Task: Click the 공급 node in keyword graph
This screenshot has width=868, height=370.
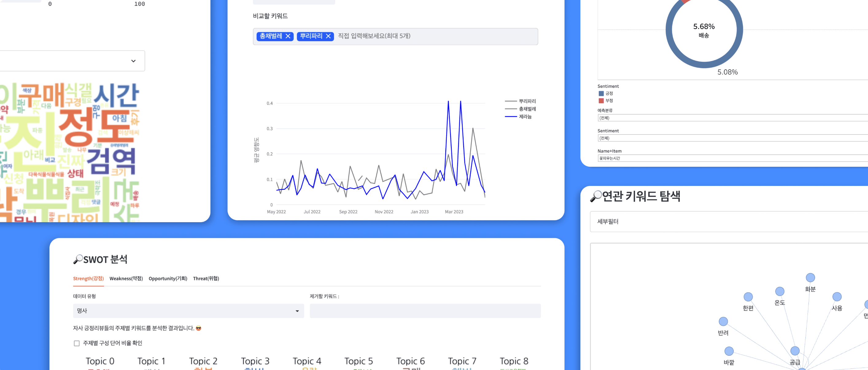Action: [795, 351]
